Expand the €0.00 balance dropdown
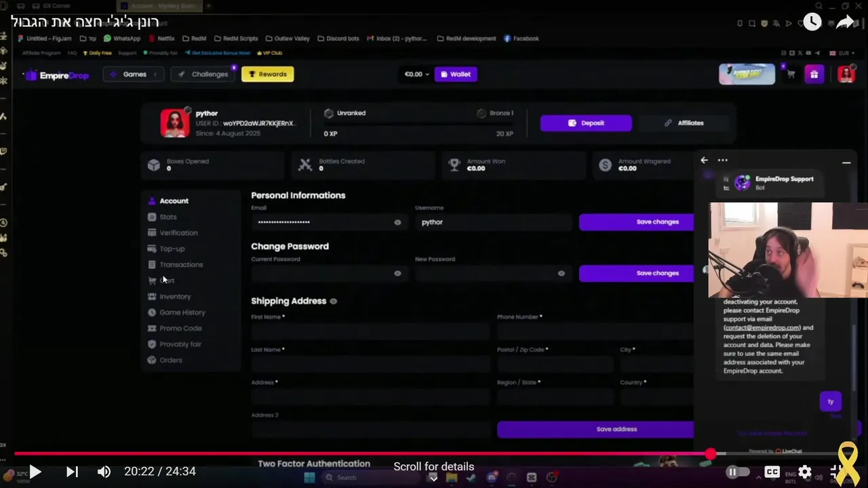 click(x=416, y=75)
